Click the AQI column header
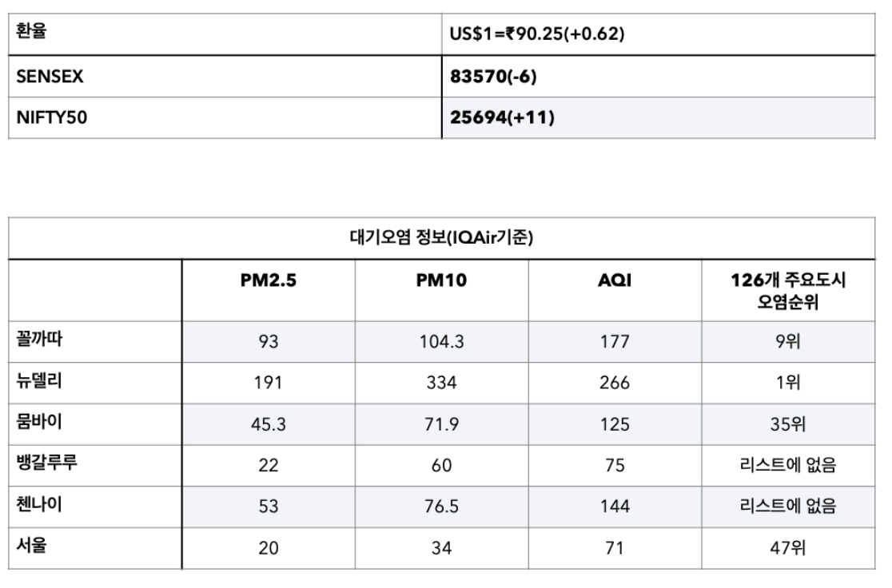 pos(615,280)
